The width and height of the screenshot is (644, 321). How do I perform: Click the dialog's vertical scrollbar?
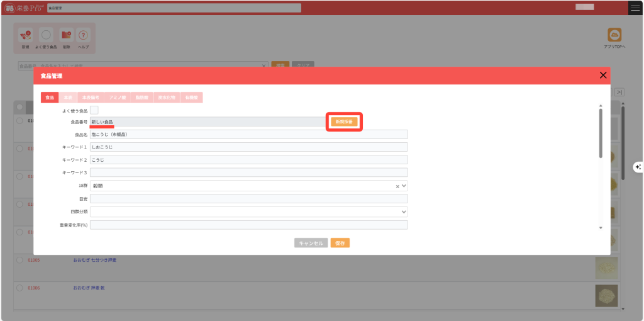click(600, 132)
